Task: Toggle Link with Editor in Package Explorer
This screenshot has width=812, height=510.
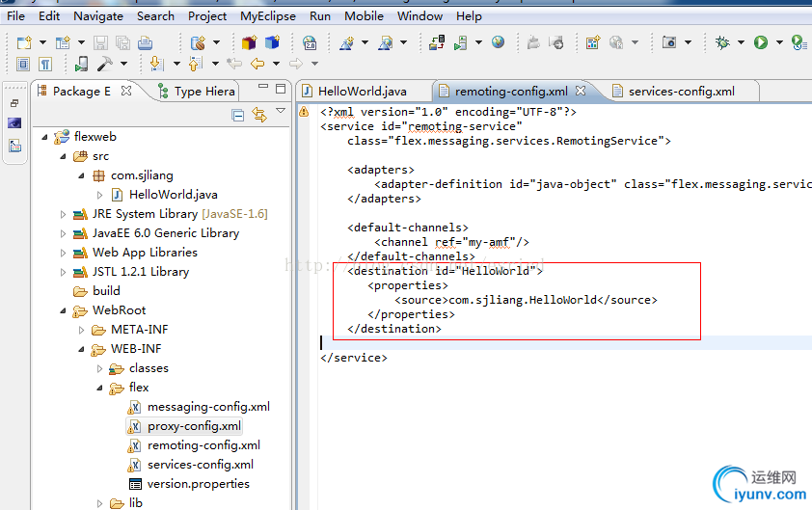Action: pos(259,115)
